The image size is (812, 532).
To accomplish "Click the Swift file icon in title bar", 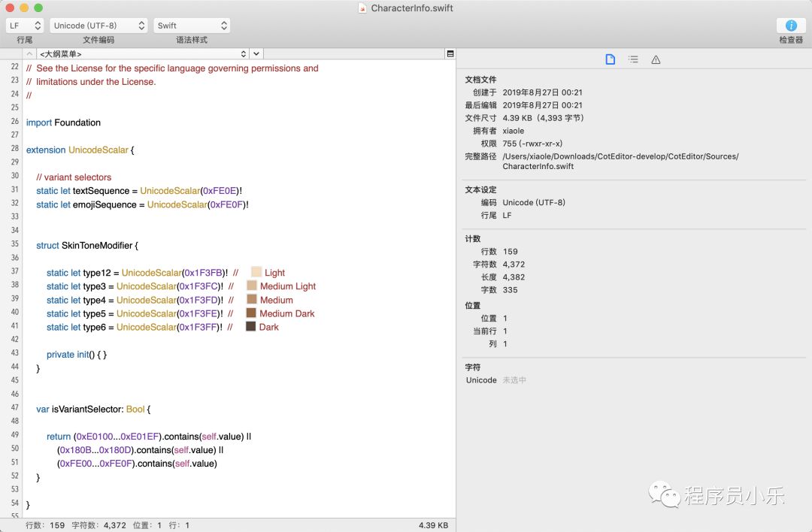I will pos(362,8).
